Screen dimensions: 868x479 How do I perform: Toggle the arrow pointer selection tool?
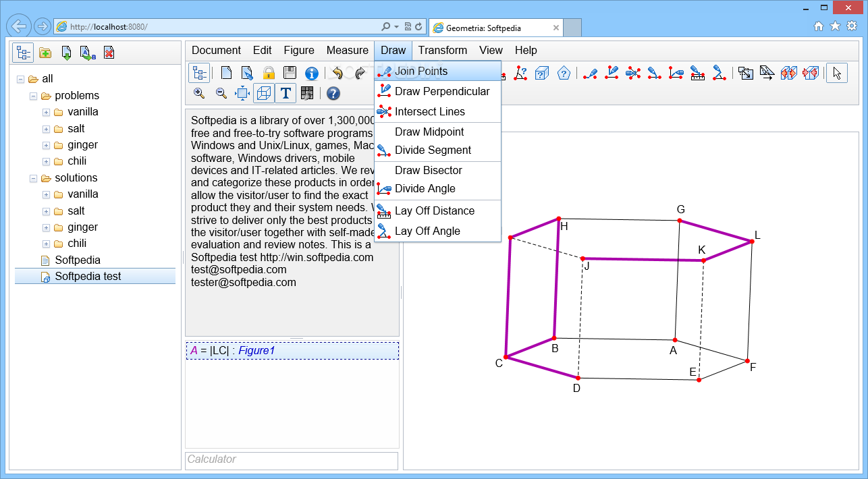pos(837,73)
